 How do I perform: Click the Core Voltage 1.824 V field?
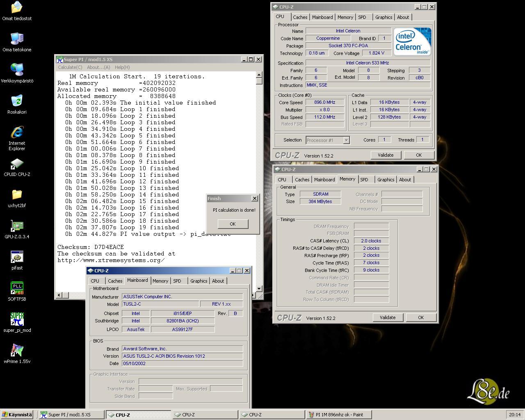377,53
